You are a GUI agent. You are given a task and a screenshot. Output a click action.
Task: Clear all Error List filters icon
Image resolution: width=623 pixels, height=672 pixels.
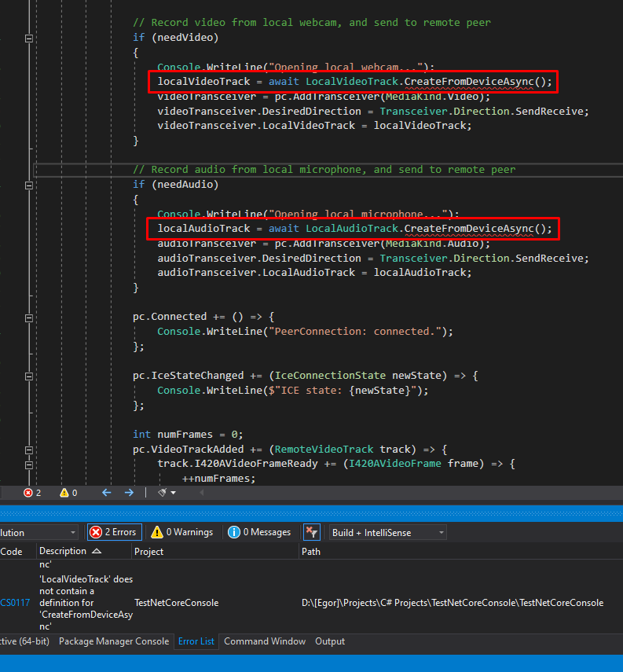[x=311, y=532]
